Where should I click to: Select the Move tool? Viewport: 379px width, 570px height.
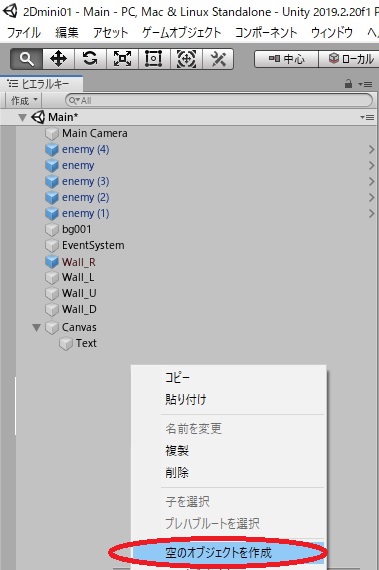(58, 59)
